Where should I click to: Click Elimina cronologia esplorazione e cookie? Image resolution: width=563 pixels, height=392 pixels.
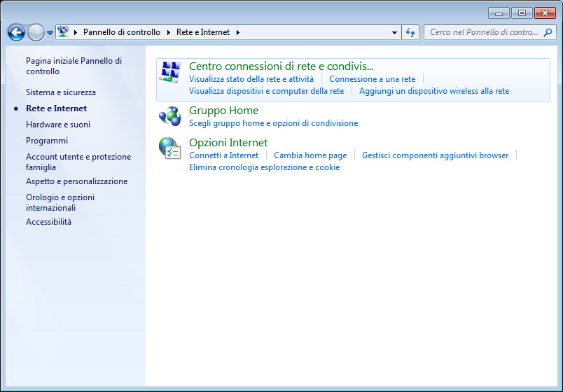(x=264, y=167)
